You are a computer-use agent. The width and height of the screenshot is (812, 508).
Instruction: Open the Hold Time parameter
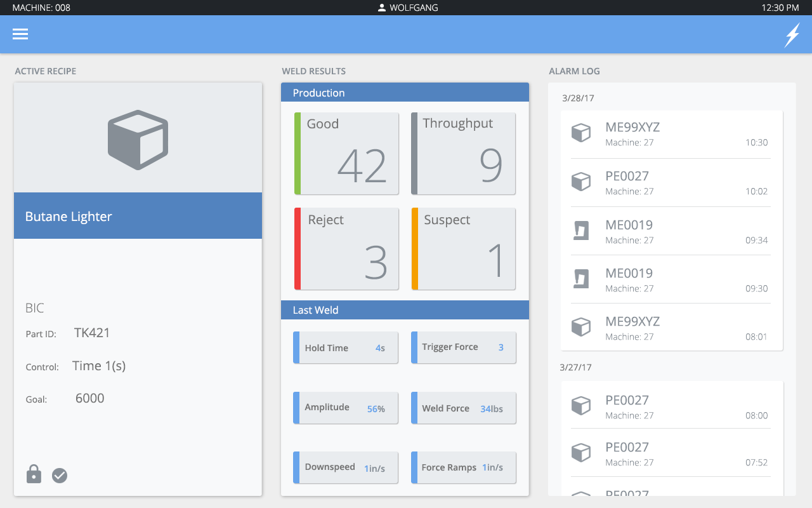(346, 348)
